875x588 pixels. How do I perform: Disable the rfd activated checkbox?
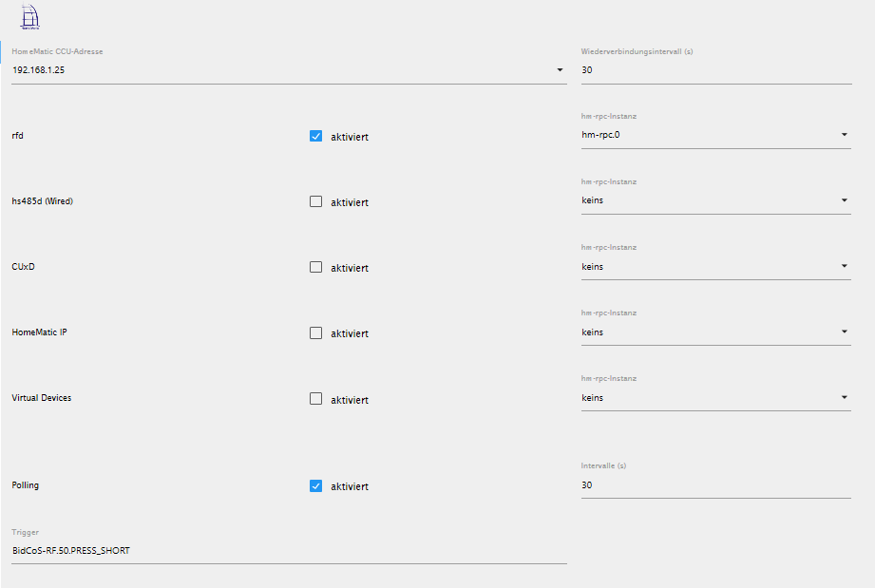[316, 136]
